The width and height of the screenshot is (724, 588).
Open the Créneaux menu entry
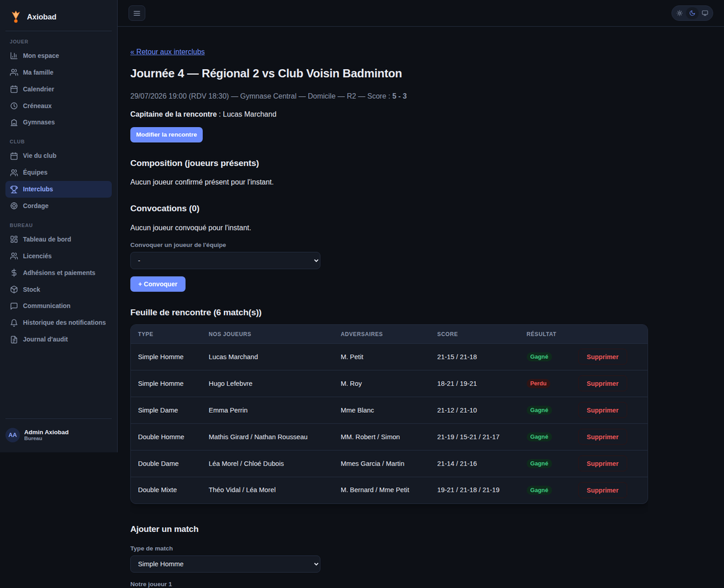click(x=59, y=106)
